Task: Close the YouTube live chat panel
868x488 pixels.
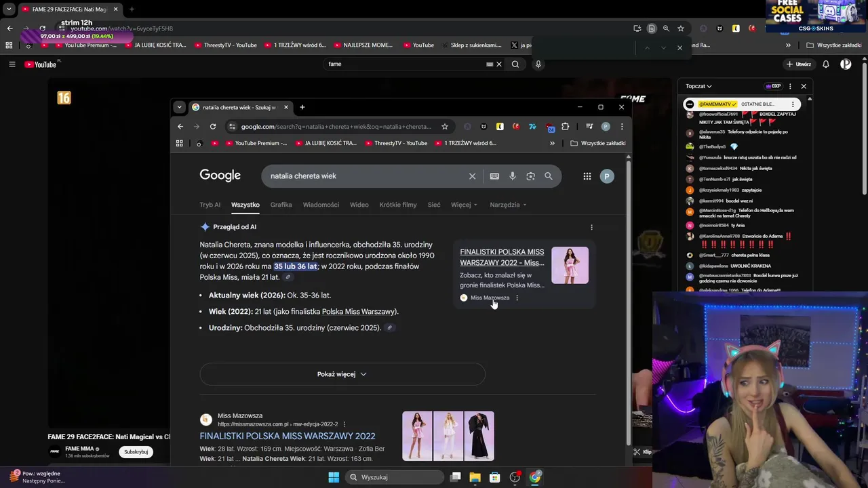Action: pyautogui.click(x=804, y=86)
